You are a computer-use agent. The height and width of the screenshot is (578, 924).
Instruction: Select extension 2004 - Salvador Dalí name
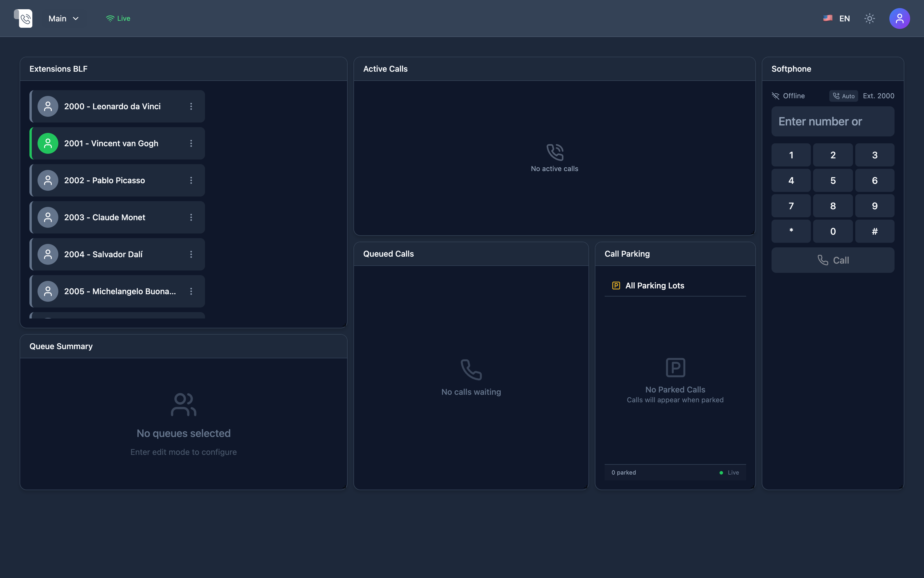click(103, 254)
